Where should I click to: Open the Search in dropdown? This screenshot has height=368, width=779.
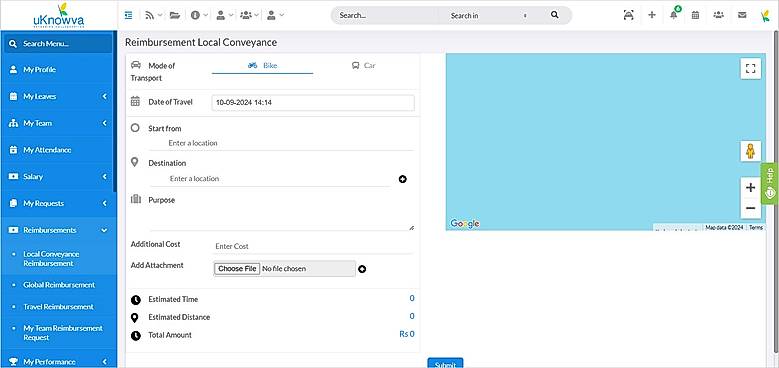tap(489, 15)
